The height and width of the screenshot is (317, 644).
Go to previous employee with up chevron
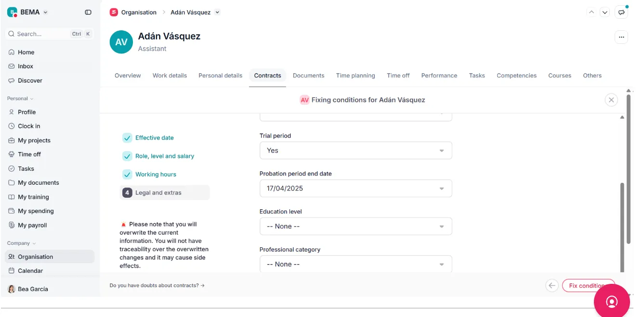pos(591,13)
